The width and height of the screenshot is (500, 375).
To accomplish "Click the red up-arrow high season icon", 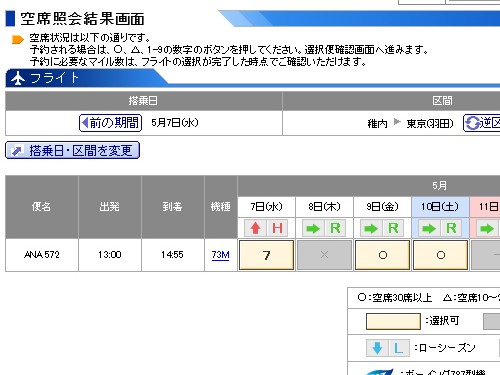I will tap(255, 228).
